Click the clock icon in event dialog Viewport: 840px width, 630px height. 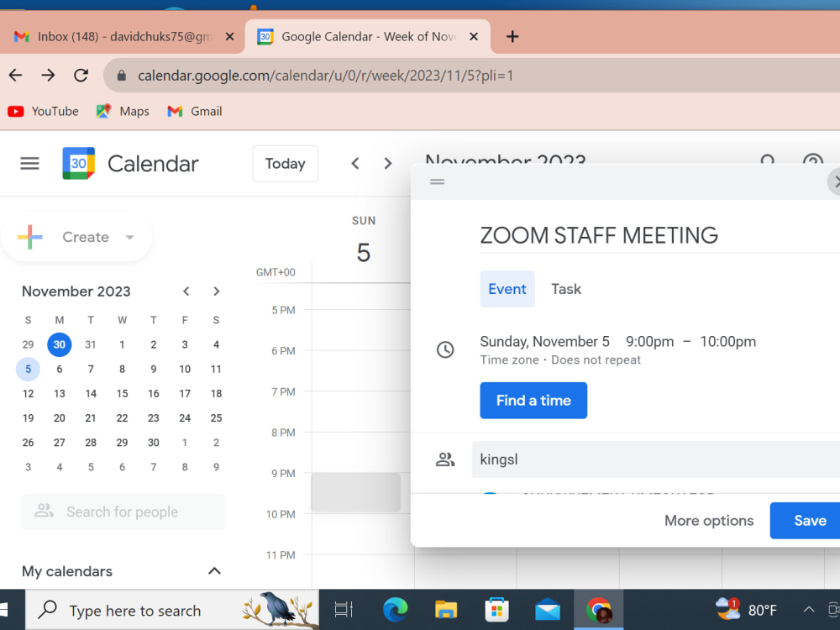pyautogui.click(x=445, y=349)
